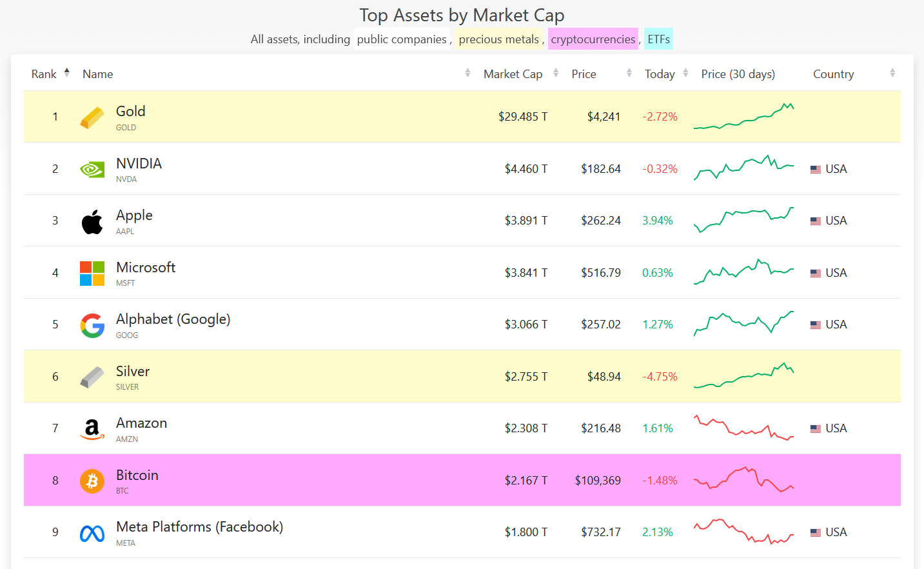Toggle the public companies filter
The height and width of the screenshot is (569, 924).
point(402,39)
